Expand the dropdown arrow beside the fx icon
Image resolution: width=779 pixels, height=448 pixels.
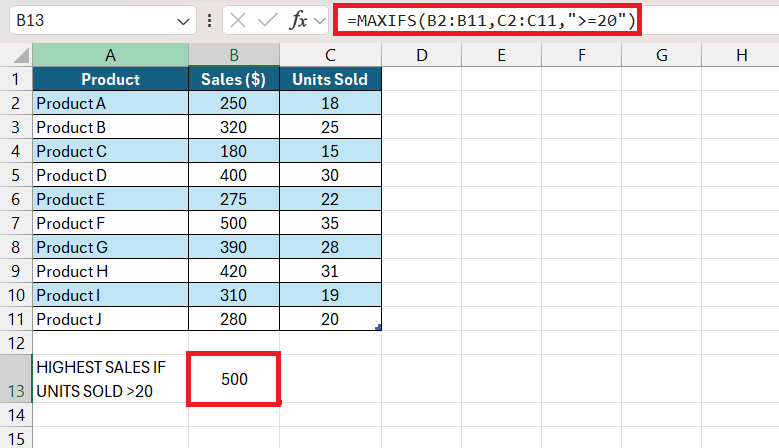(x=319, y=21)
